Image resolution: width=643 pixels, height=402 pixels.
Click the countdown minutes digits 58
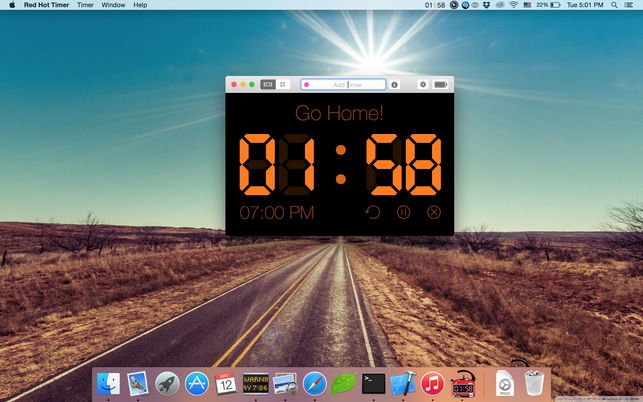click(x=404, y=164)
